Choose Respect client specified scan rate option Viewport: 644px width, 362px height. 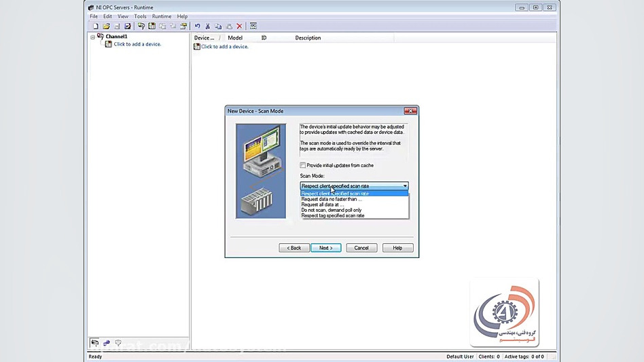click(x=355, y=194)
